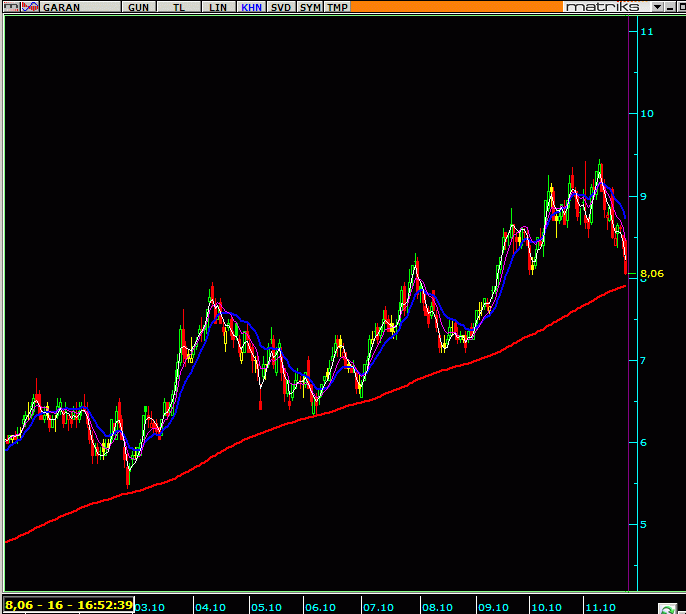Viewport: 686px width, 614px height.
Task: Open the GUN period selector
Action: coord(140,7)
